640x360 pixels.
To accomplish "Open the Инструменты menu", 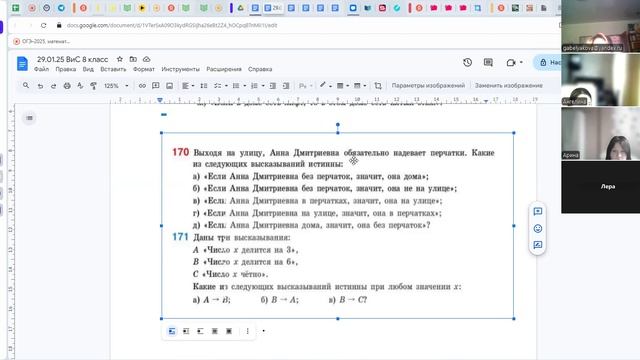I will [180, 69].
